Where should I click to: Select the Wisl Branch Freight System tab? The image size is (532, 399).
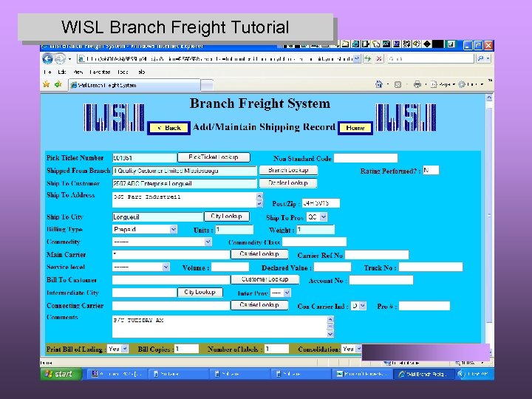click(134, 85)
